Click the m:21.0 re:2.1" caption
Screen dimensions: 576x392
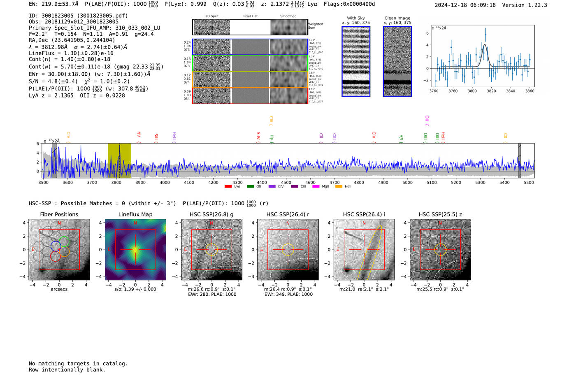(x=364, y=289)
